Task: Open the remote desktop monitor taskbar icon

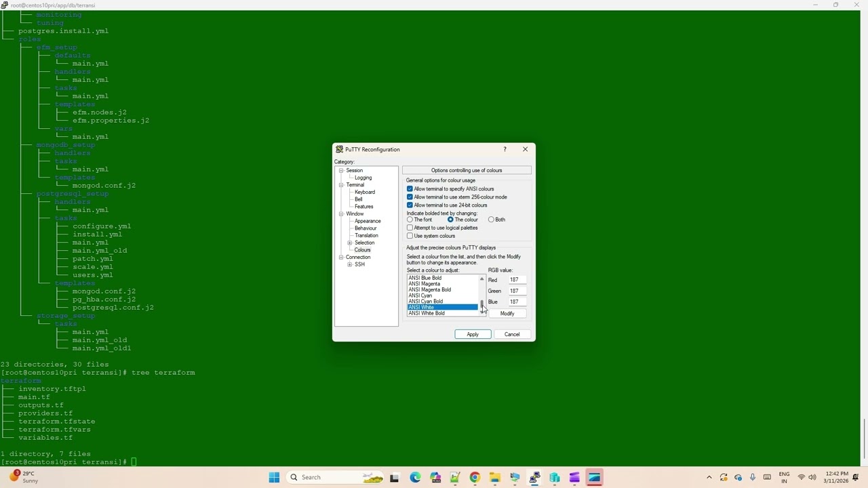Action: point(515,477)
